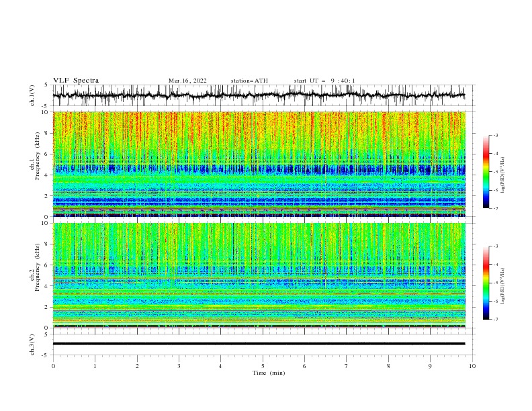Click time axis tick label '2'

[x=137, y=366]
